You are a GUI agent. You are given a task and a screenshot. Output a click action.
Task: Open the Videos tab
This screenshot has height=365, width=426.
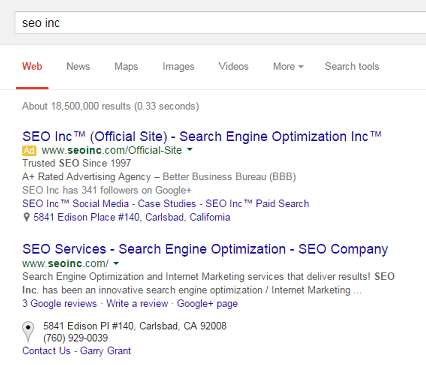tap(234, 66)
